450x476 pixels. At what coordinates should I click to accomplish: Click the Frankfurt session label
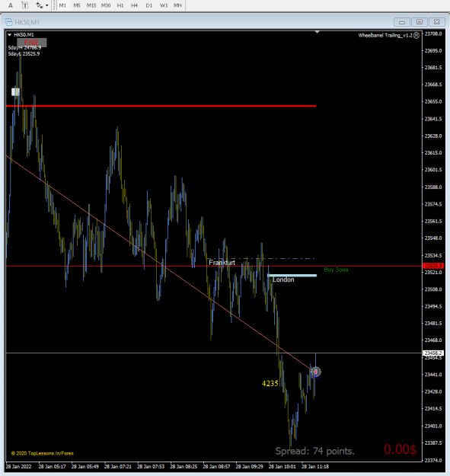click(222, 263)
